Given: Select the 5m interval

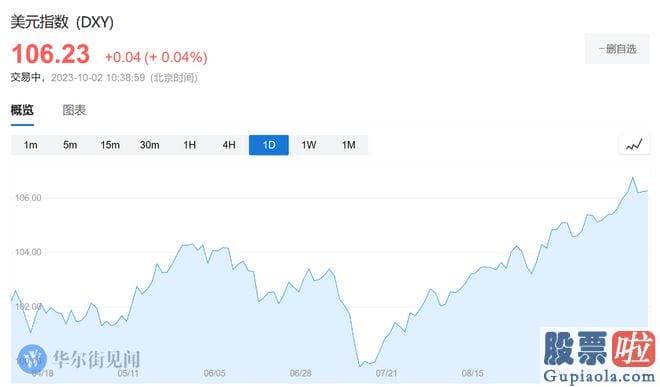Looking at the screenshot, I should (x=70, y=145).
